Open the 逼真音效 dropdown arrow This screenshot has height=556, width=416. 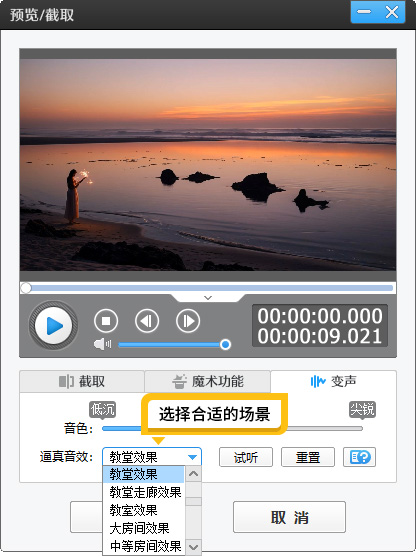click(x=193, y=457)
